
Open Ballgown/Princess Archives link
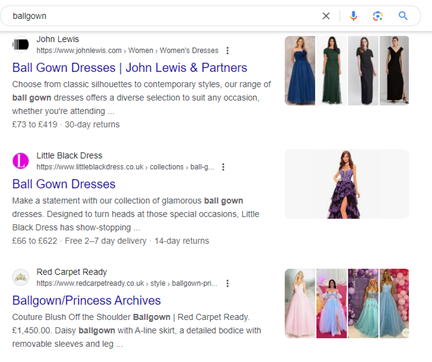point(87,300)
